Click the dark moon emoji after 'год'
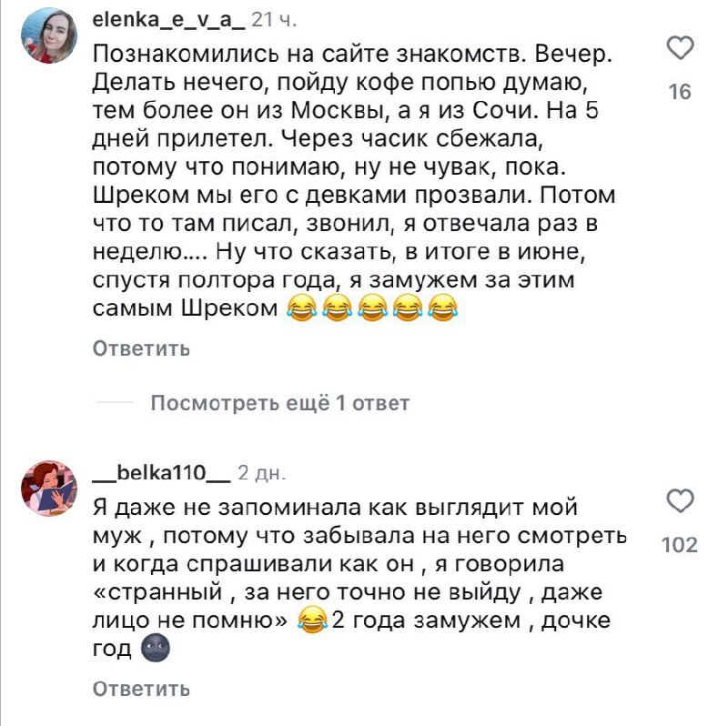Image resolution: width=728 pixels, height=726 pixels. 156,650
